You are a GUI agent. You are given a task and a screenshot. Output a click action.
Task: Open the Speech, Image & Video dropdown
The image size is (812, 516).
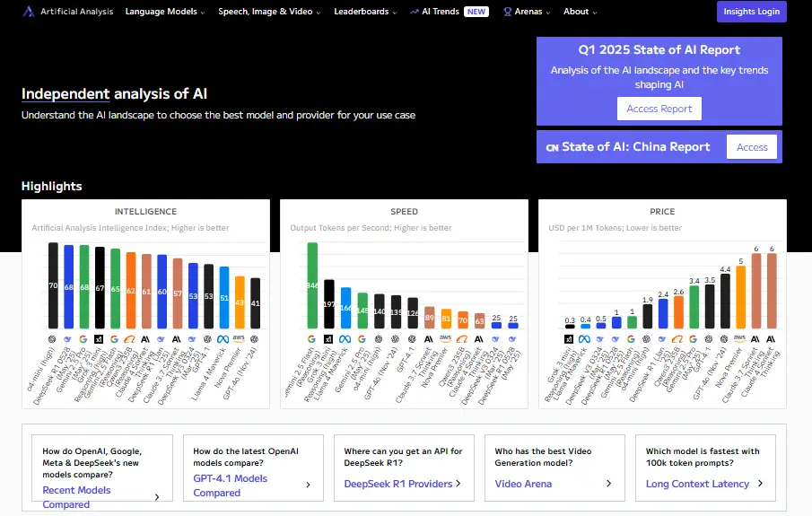pyautogui.click(x=269, y=12)
